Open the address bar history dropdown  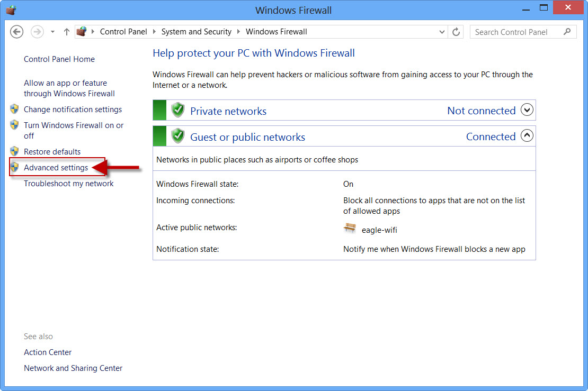tap(442, 32)
